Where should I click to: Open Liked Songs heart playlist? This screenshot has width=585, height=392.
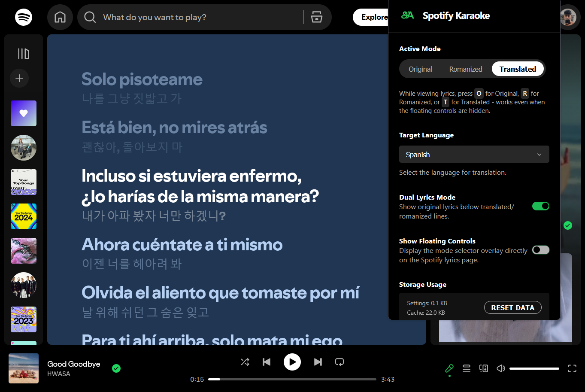click(x=24, y=113)
